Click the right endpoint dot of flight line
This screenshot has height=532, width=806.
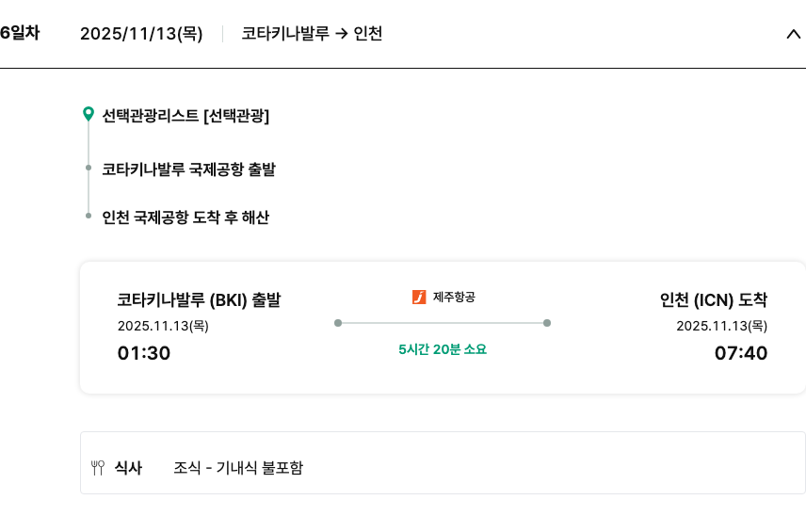547,323
